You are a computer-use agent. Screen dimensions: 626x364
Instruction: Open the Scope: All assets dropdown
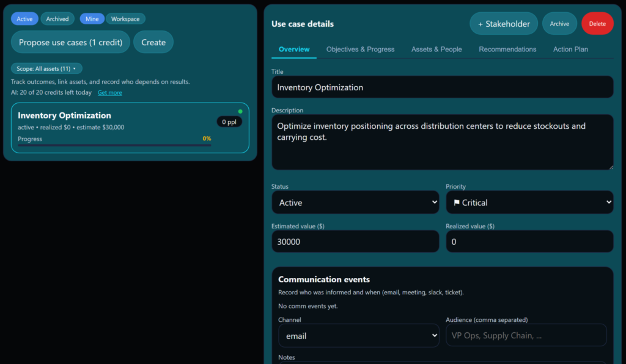(x=46, y=68)
